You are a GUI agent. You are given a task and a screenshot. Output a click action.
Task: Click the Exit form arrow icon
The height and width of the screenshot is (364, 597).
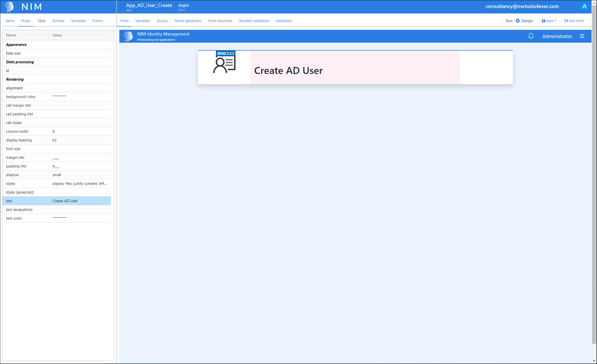566,21
